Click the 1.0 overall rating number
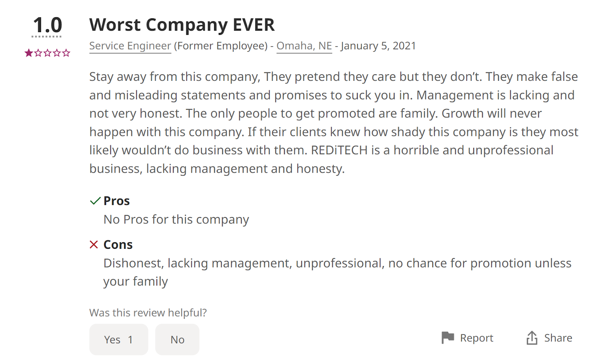Screen dimensions: 613x364 click(x=47, y=25)
